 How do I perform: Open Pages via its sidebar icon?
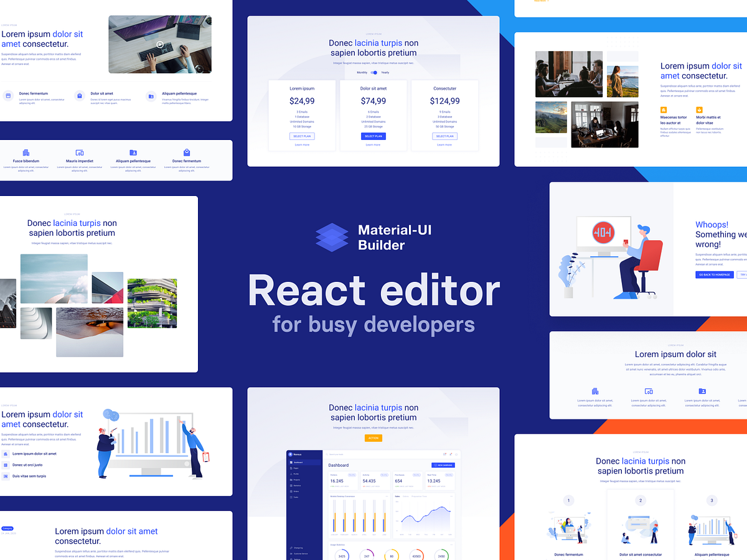click(x=290, y=468)
